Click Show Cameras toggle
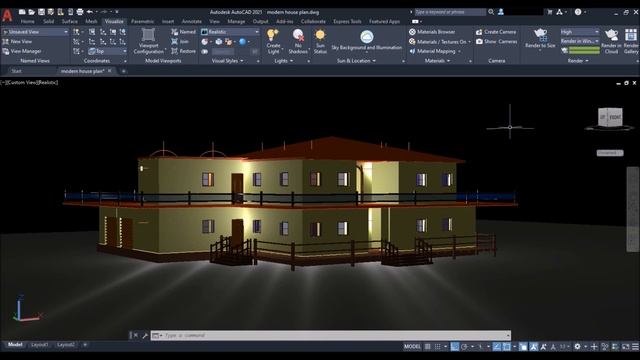The height and width of the screenshot is (360, 640). tap(496, 41)
